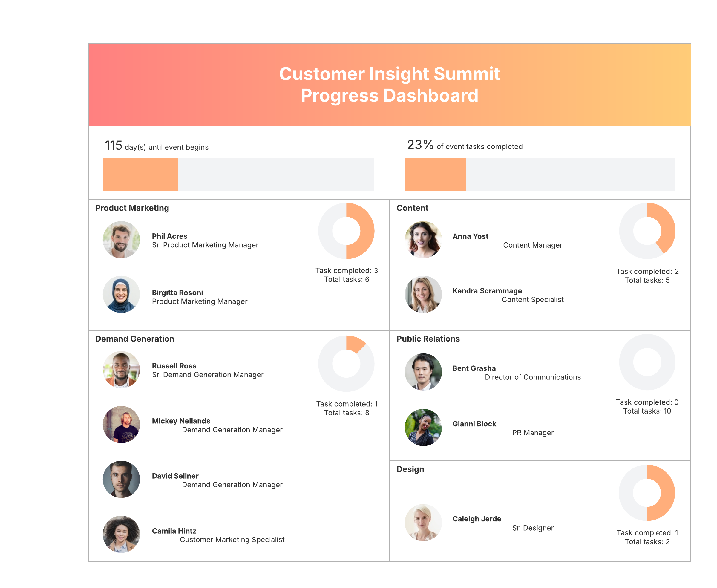This screenshot has width=717, height=588.
Task: Click the event tasks completed progress bar
Action: pos(540,174)
